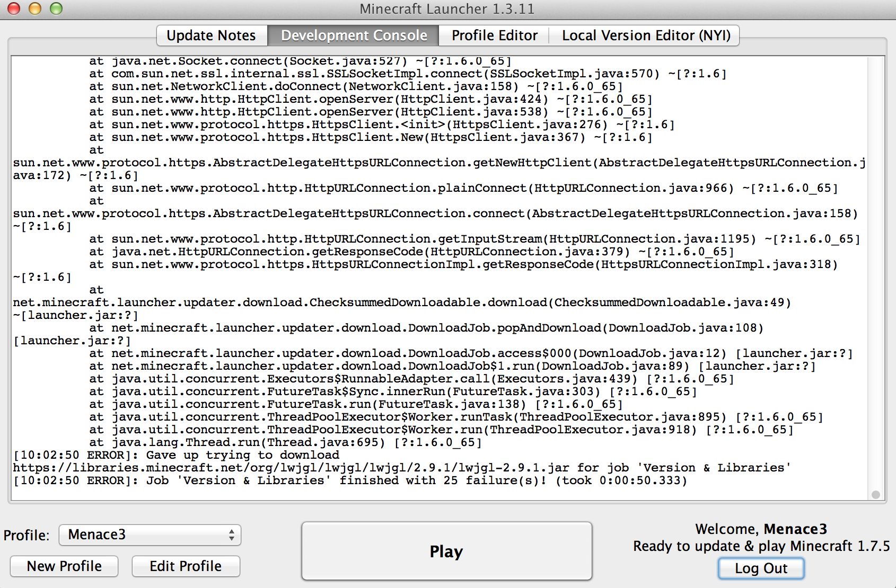This screenshot has width=896, height=588.
Task: Click the 'DownloadJob.popAndDownload' trace line
Action: 426,328
